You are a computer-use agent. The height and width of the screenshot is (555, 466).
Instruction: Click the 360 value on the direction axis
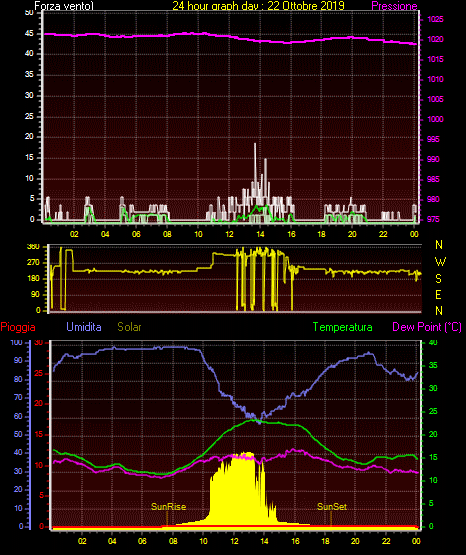[33, 247]
